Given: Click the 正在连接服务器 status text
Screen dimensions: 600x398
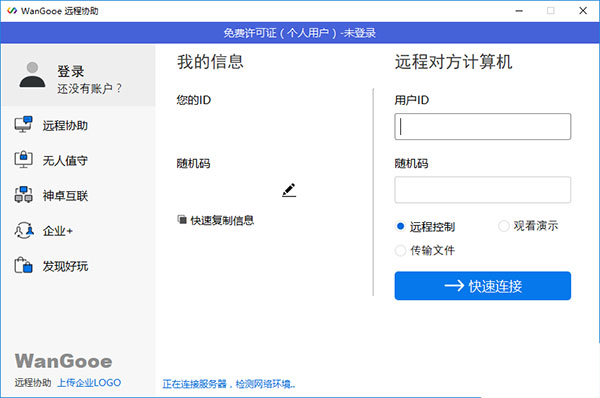Looking at the screenshot, I should click(x=229, y=384).
